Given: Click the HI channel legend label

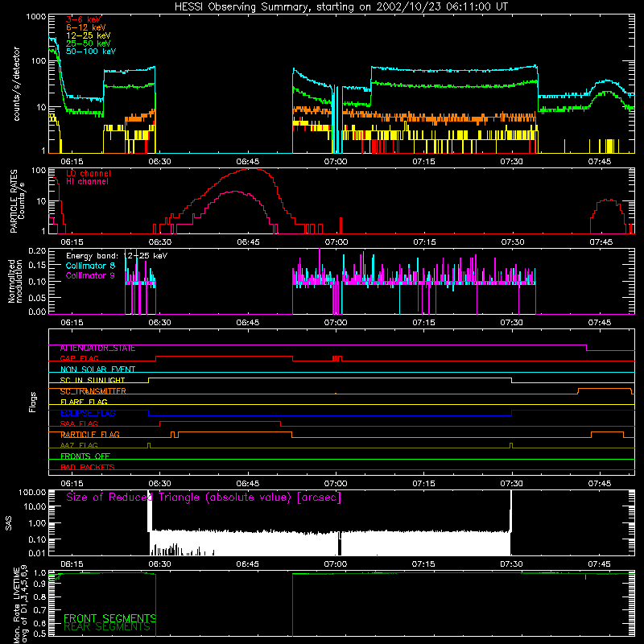Looking at the screenshot, I should point(87,182).
